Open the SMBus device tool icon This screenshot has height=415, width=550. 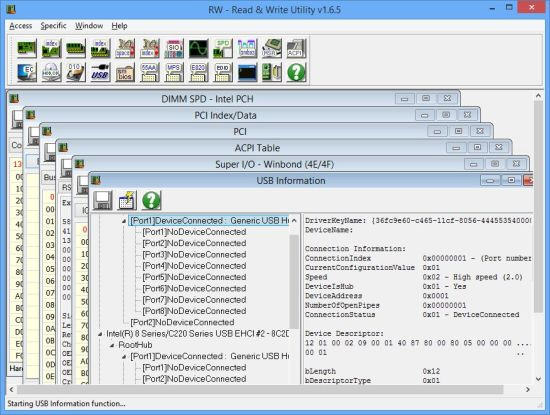247,48
